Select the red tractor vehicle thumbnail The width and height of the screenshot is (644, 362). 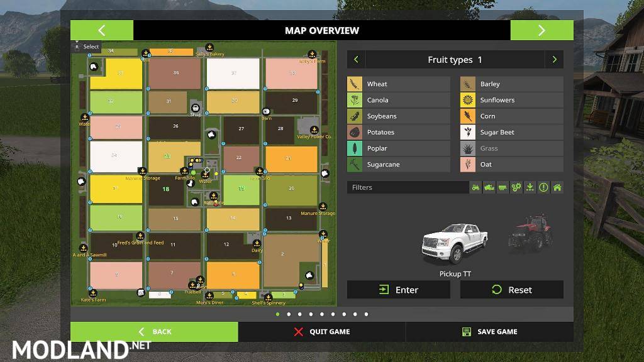(530, 234)
